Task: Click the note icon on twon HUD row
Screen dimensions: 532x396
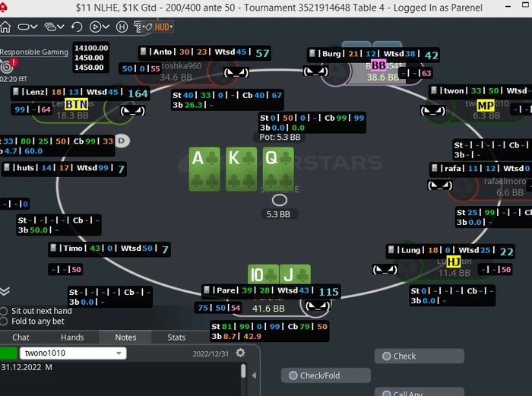Action: [434, 90]
